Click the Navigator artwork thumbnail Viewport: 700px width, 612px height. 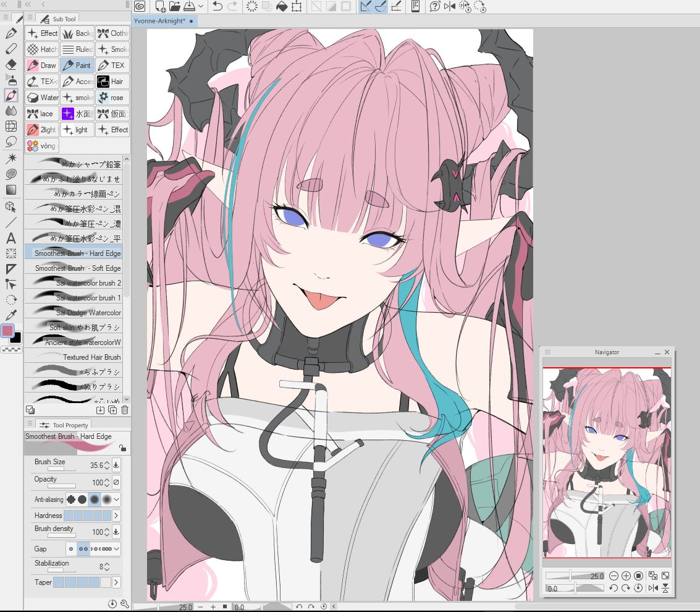(607, 462)
